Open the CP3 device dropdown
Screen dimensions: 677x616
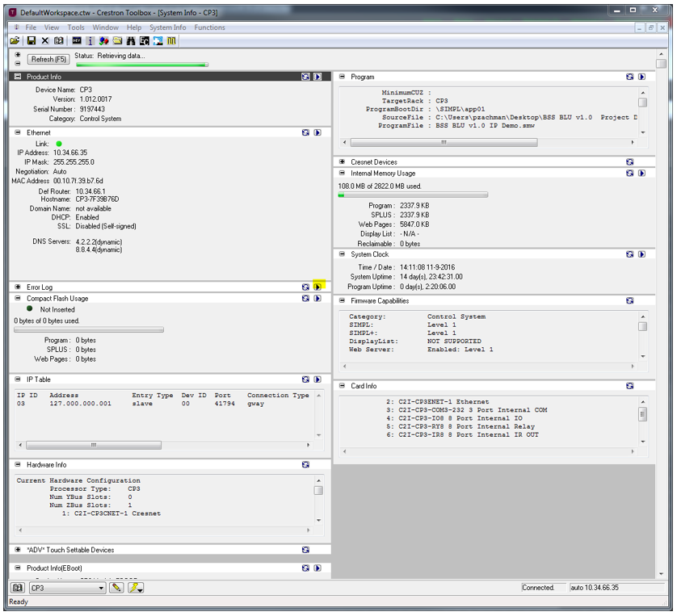point(101,588)
